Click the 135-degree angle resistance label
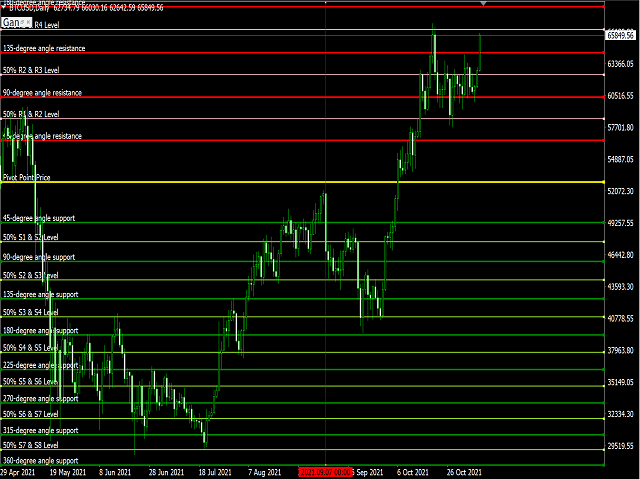640x480 pixels. pyautogui.click(x=58, y=48)
